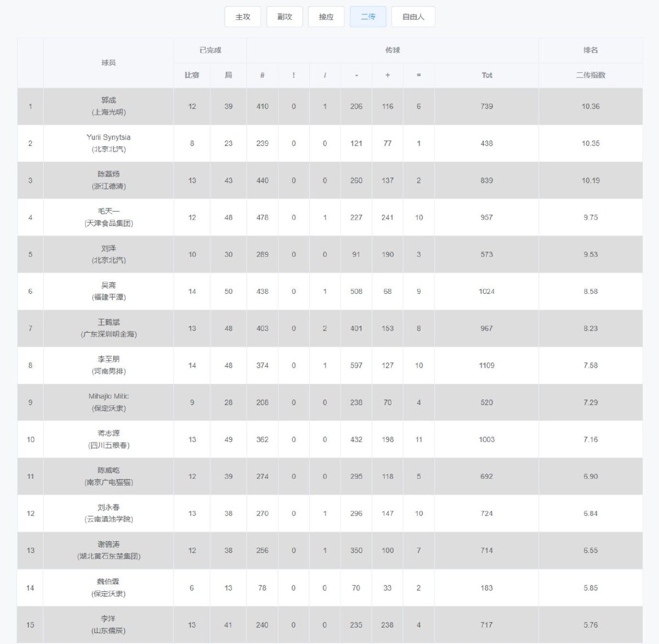This screenshot has height=644, width=659.
Task: Switch to the 主攻 position tab
Action: click(243, 16)
